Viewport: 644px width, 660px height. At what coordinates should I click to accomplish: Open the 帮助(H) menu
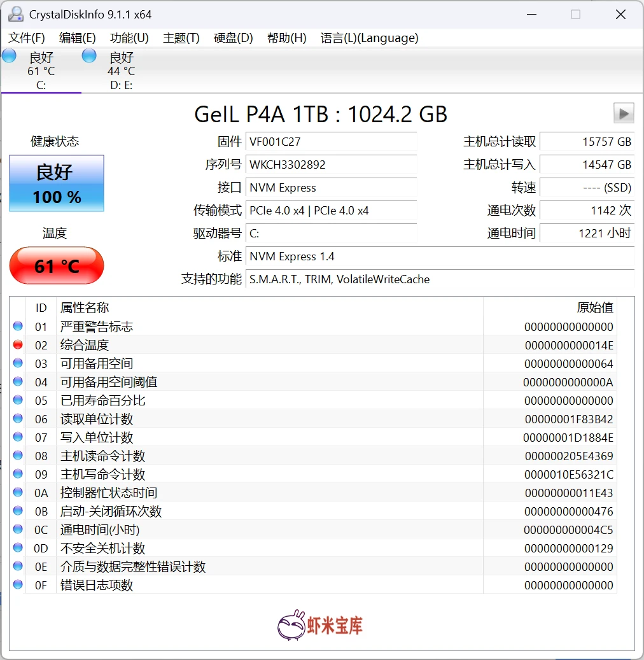click(x=286, y=38)
